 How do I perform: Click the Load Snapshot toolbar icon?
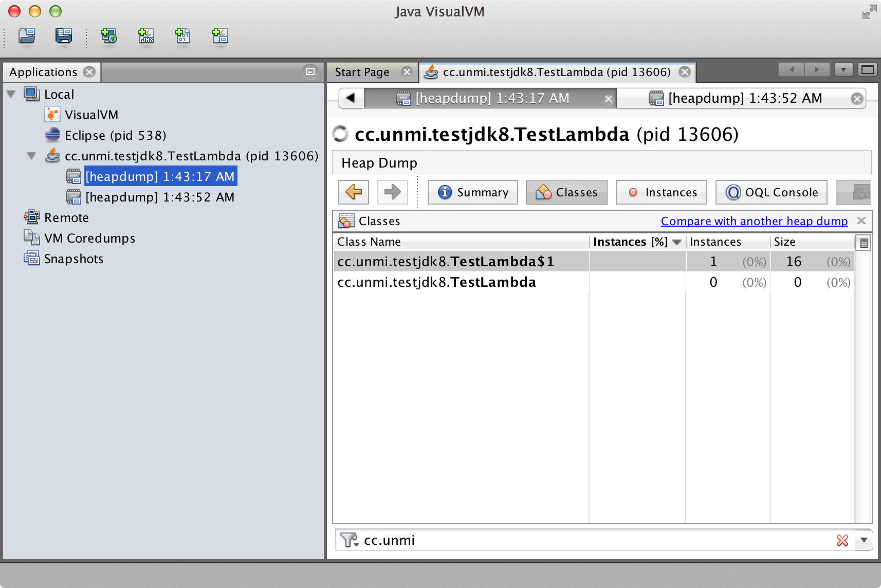point(27,36)
